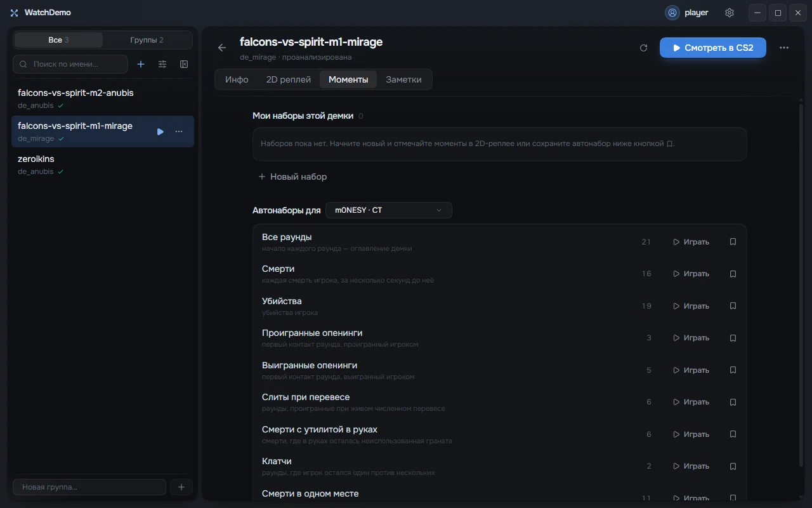
Task: Play the Смерти set
Action: click(x=691, y=274)
